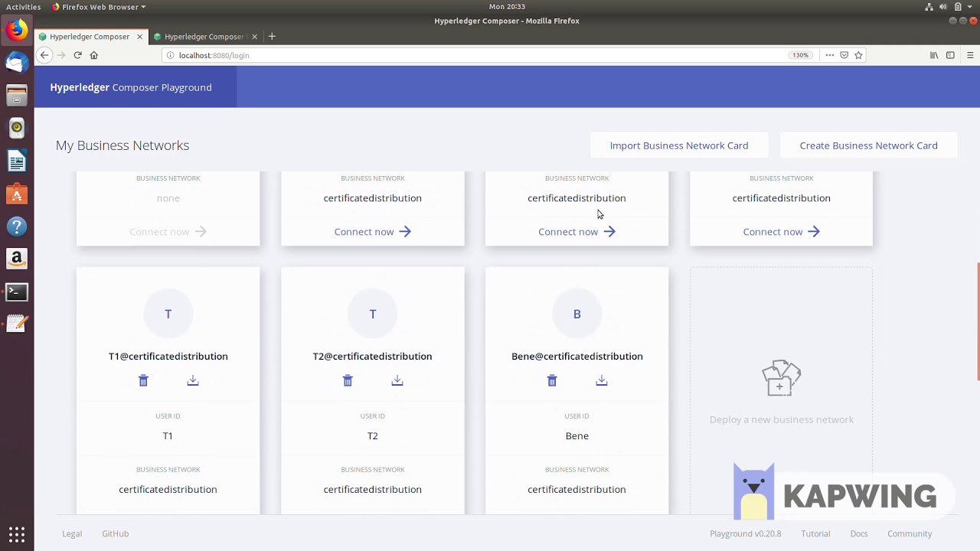Open page actions three-dot menu
The height and width of the screenshot is (551, 980).
[x=829, y=55]
